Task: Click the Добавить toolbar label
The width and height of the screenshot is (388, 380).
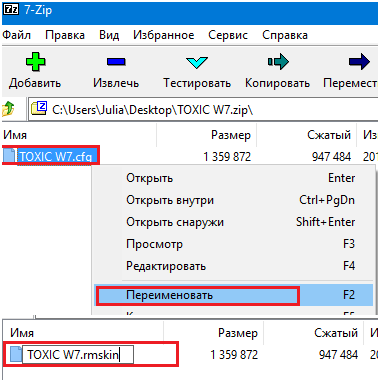Action: point(35,83)
